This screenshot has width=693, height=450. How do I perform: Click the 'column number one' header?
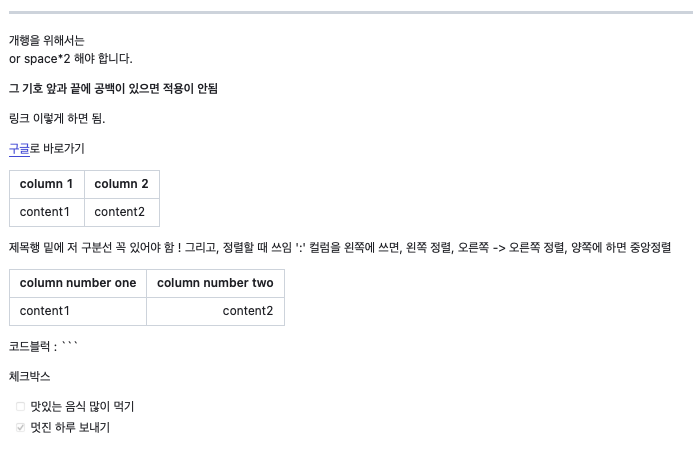click(78, 283)
